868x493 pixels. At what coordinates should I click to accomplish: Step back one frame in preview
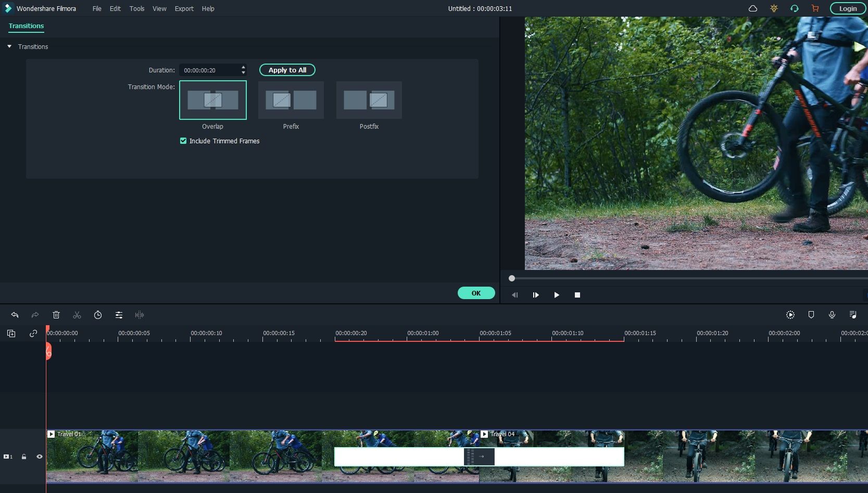tap(514, 295)
